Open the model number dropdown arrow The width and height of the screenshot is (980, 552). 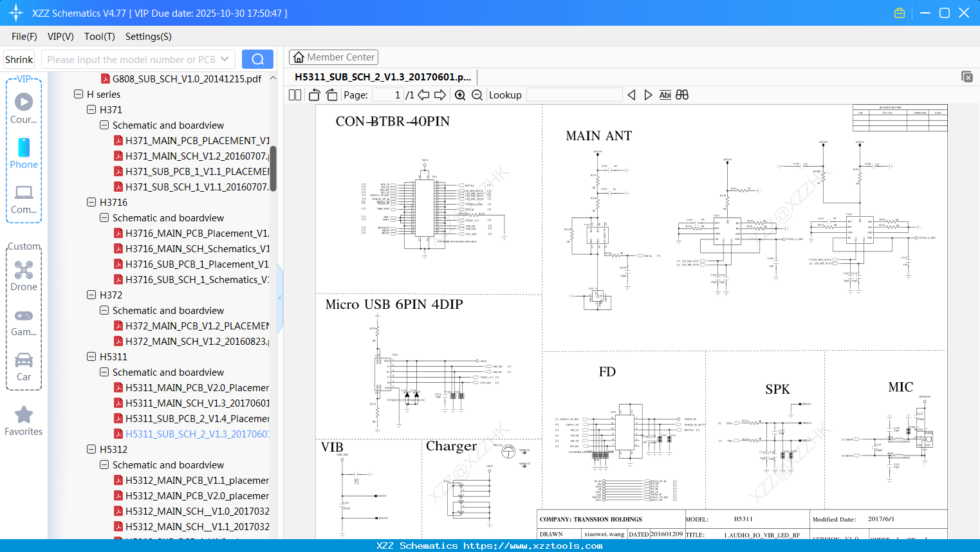coord(225,59)
